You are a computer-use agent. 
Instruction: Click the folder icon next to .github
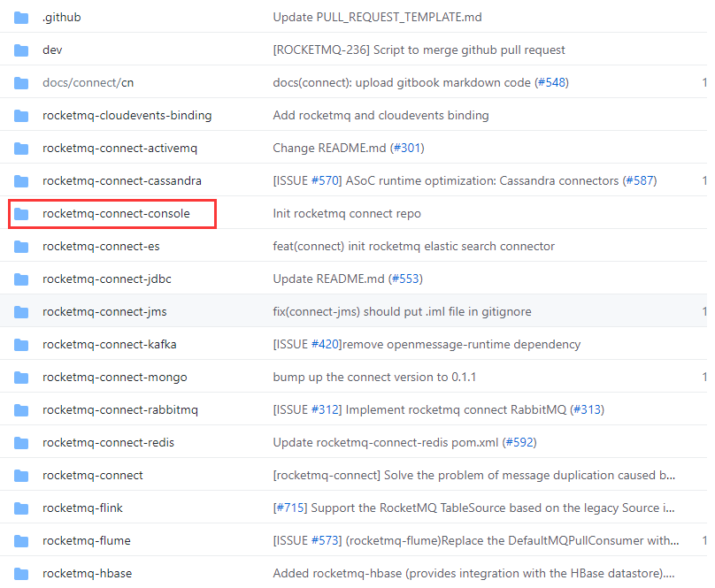(x=21, y=18)
